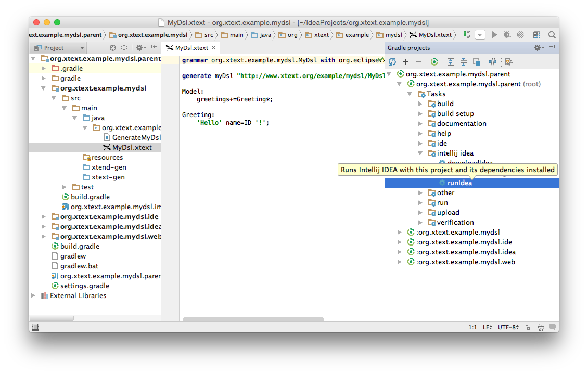Expand the verification tasks group
The height and width of the screenshot is (374, 588).
(x=420, y=223)
